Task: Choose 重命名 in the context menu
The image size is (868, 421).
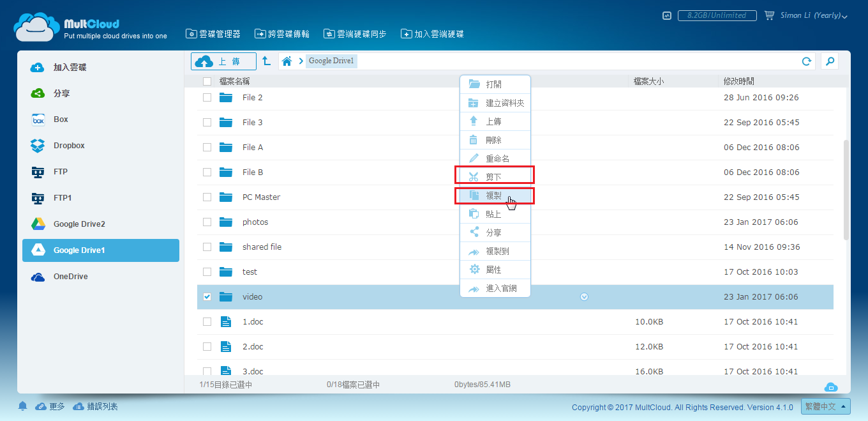Action: pos(495,158)
